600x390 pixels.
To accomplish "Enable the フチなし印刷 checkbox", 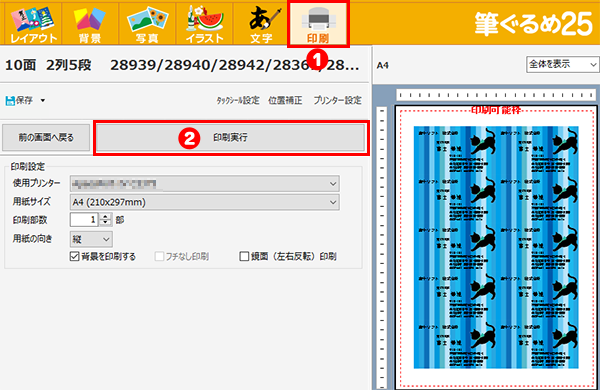I will [159, 256].
